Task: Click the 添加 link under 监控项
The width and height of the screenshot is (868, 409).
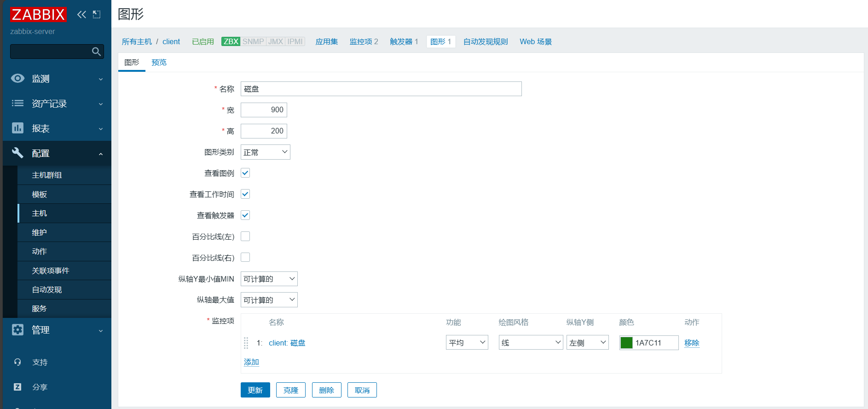Action: coord(251,362)
